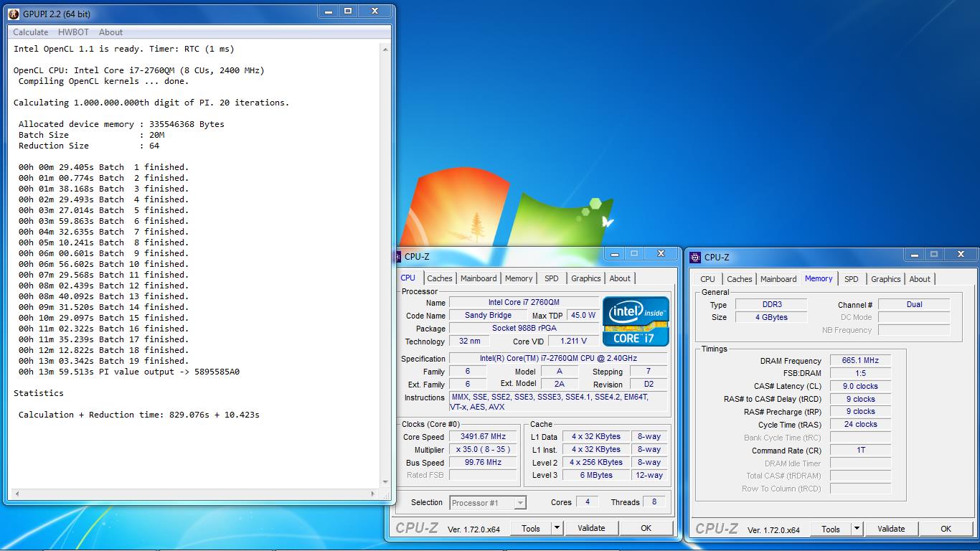980x551 pixels.
Task: Click the Command Rate 1T value
Action: [x=860, y=450]
